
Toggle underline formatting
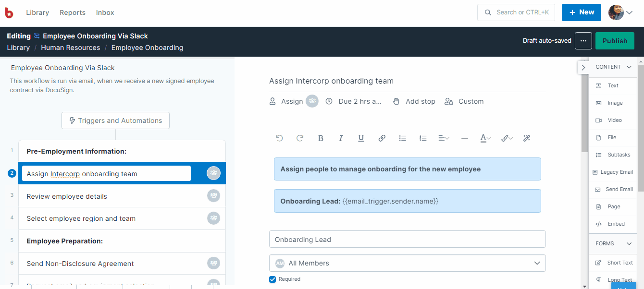tap(361, 138)
